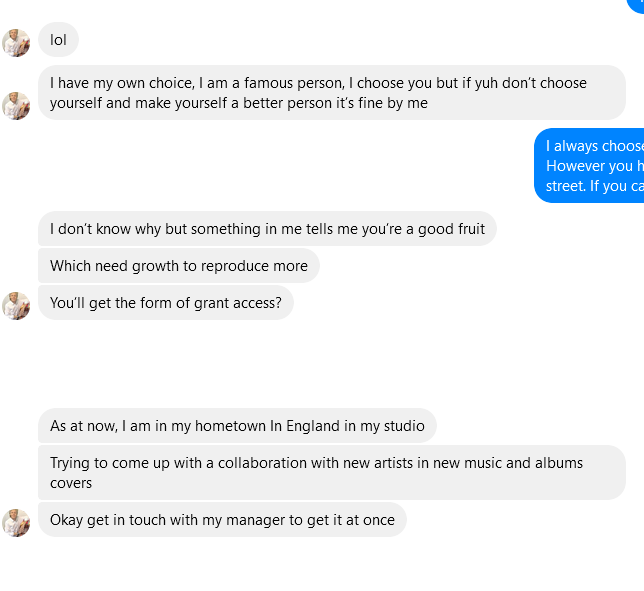Screen dimensions: 644x591
Task: Select the blue "I always choose" sent message
Action: (592, 166)
